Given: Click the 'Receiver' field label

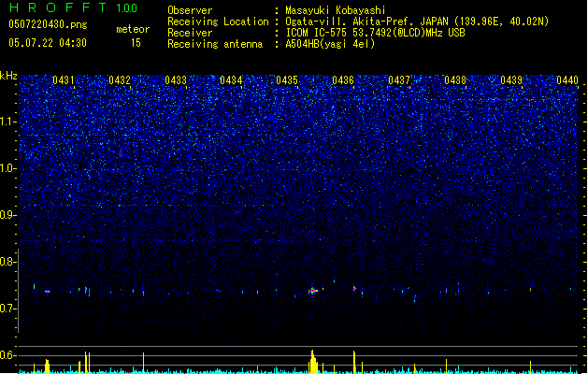Looking at the screenshot, I should (x=190, y=33).
